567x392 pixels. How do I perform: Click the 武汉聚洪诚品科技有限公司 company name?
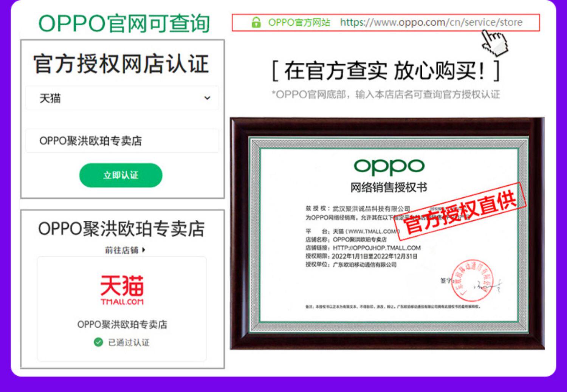[x=371, y=209]
